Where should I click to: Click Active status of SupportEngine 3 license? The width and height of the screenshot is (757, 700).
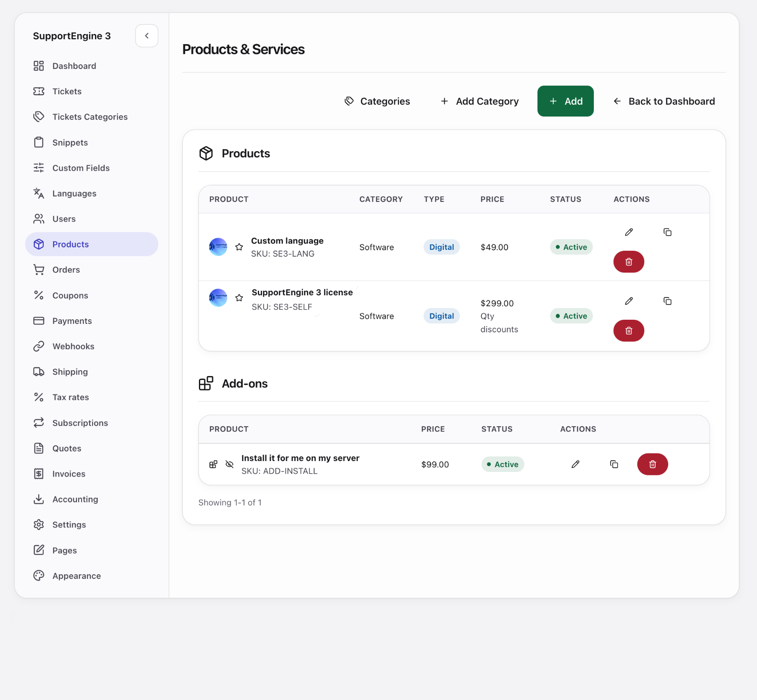[x=572, y=316]
